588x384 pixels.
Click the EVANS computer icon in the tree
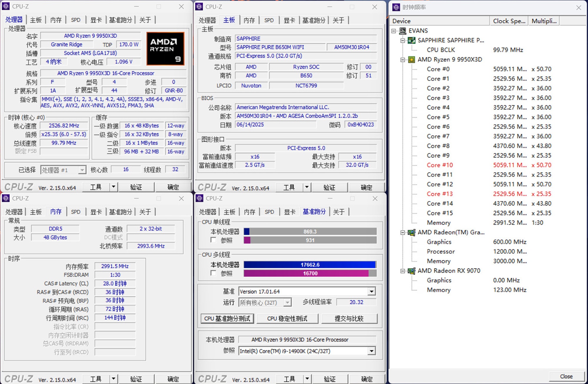pyautogui.click(x=403, y=31)
